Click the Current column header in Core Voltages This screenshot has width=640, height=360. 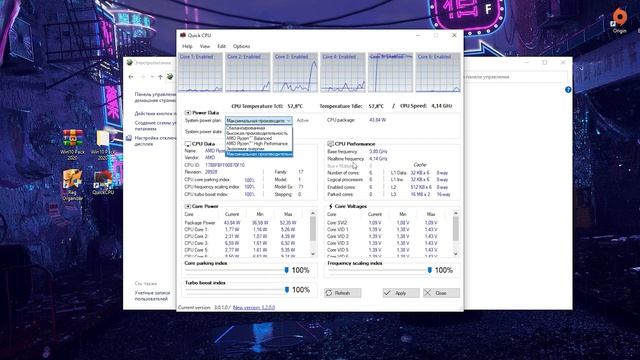[375, 214]
